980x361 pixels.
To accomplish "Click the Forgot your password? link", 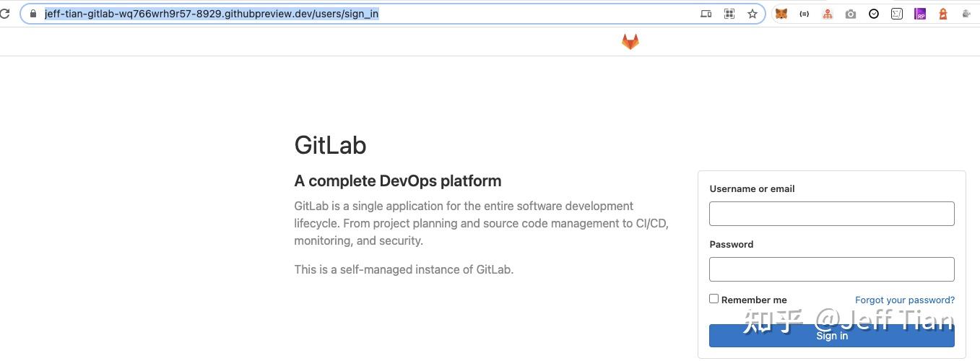I will (905, 300).
